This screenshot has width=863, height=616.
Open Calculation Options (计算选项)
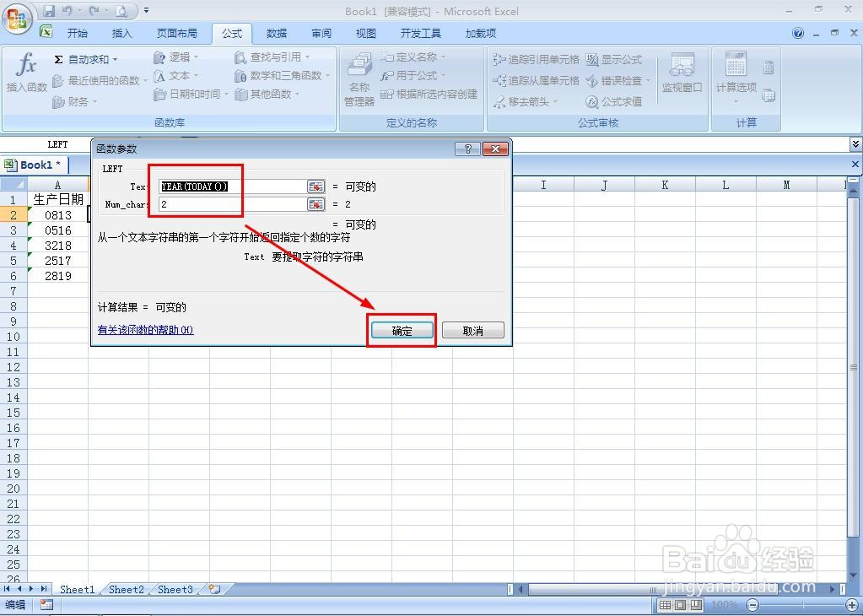pyautogui.click(x=736, y=77)
